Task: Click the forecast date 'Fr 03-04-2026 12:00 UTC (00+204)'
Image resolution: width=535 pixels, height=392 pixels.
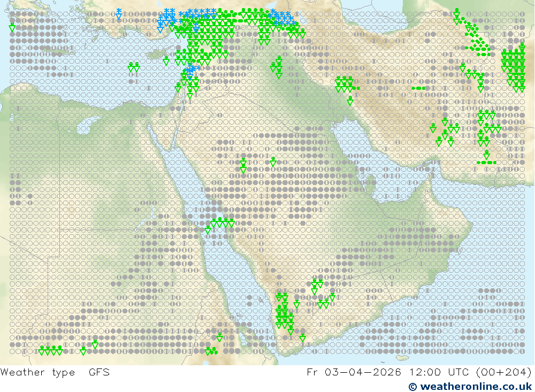Action: tap(419, 372)
